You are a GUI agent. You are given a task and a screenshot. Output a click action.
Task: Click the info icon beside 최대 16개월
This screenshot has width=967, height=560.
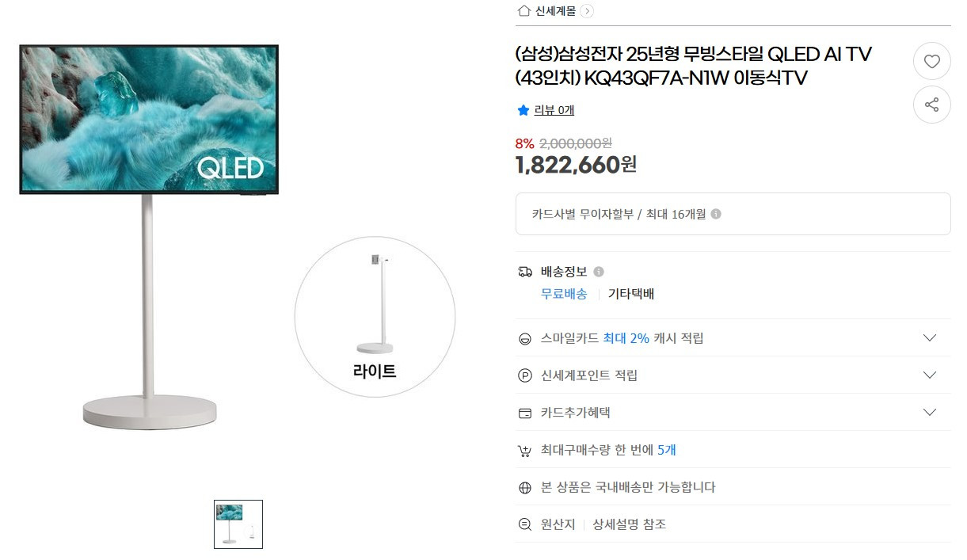718,214
